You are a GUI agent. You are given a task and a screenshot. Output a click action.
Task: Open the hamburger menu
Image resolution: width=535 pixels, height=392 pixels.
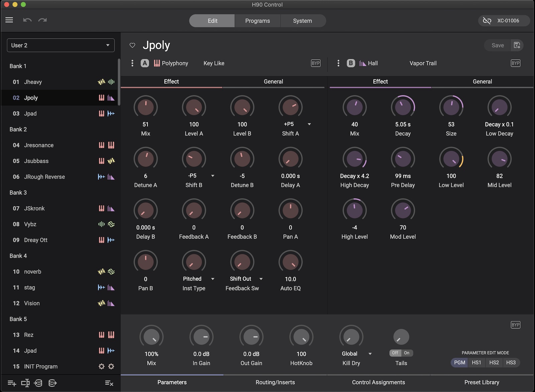[9, 20]
